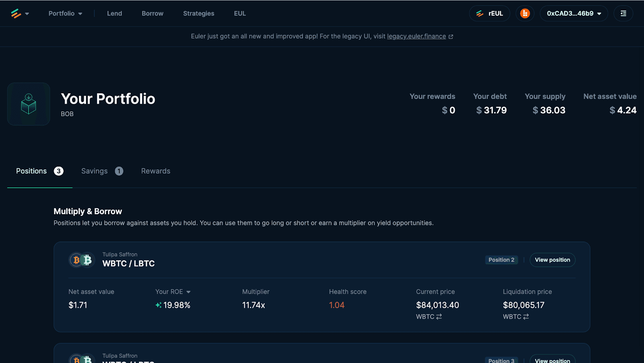Expand the Portfolio dropdown menu

coord(65,14)
